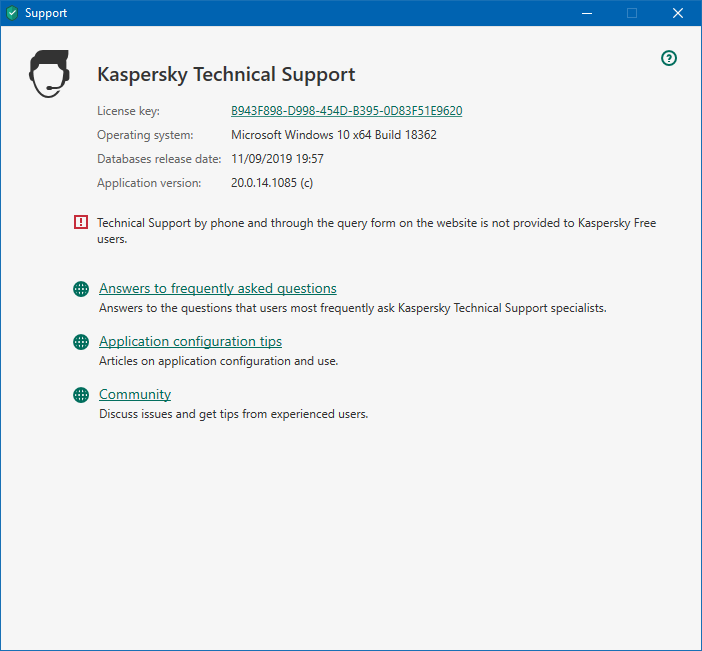702x651 pixels.
Task: Click the 'Databases release date:' label
Action: [159, 159]
